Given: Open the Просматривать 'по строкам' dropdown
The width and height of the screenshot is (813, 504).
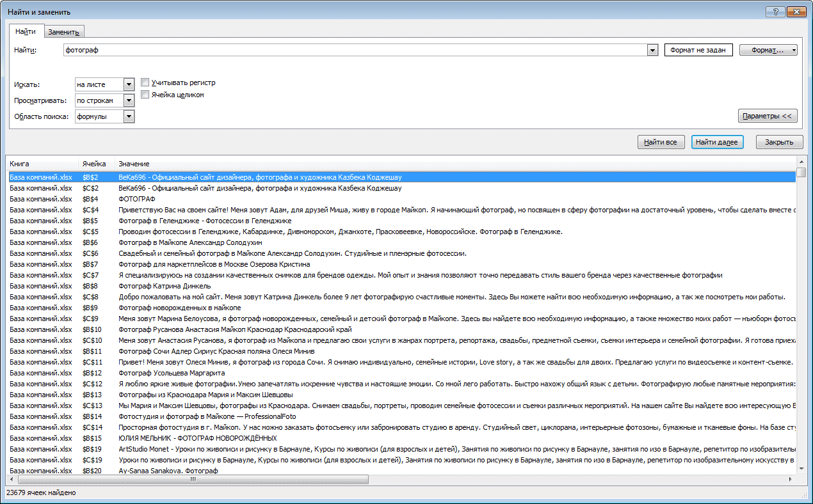Looking at the screenshot, I should [129, 100].
